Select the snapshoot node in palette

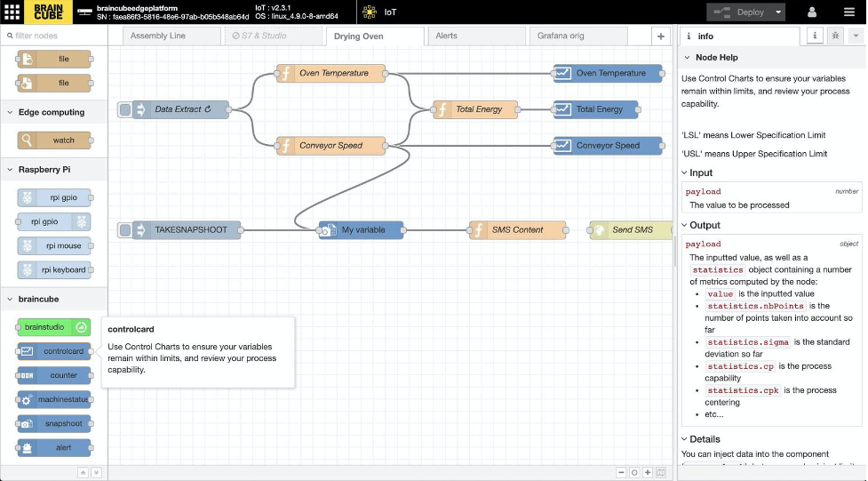pyautogui.click(x=54, y=424)
